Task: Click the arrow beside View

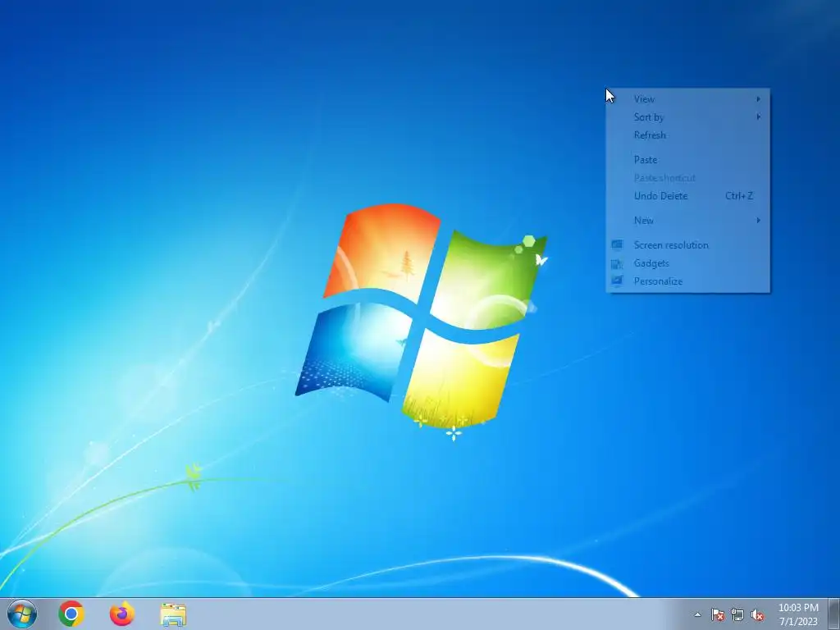Action: click(x=759, y=98)
